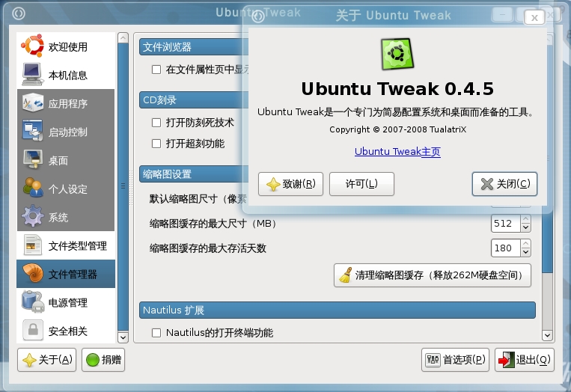The width and height of the screenshot is (571, 392).
Task: Select 文件管理器 sidebar entry
Action: click(66, 274)
